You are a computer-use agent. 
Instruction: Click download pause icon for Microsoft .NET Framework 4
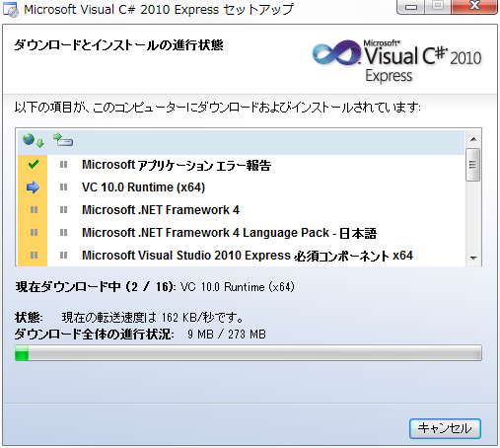tap(34, 210)
